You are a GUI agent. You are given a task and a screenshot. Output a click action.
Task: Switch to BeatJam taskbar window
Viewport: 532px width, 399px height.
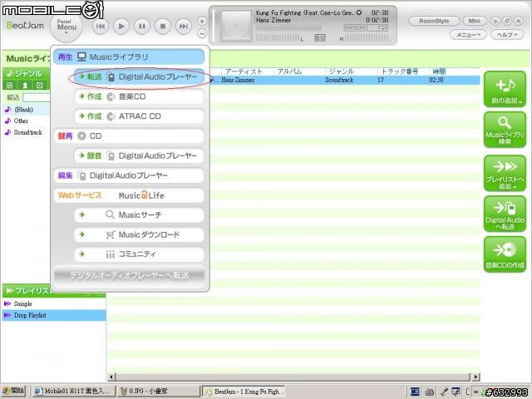pyautogui.click(x=244, y=392)
